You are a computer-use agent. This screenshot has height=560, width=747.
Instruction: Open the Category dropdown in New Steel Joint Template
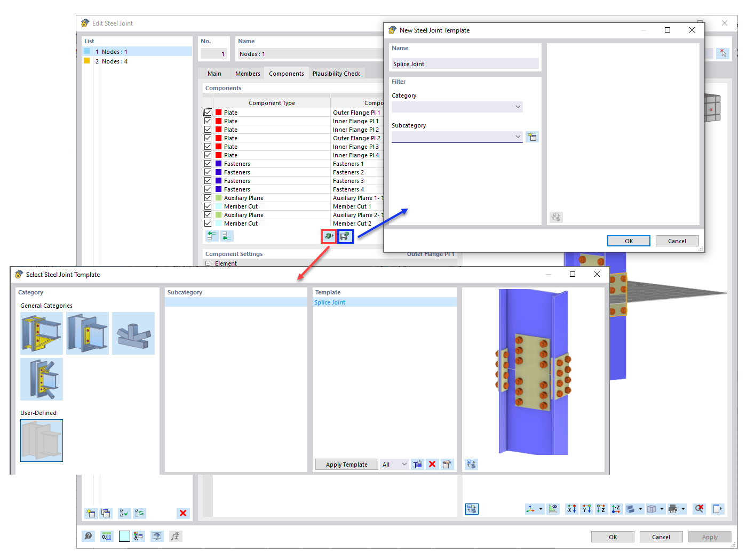point(457,107)
